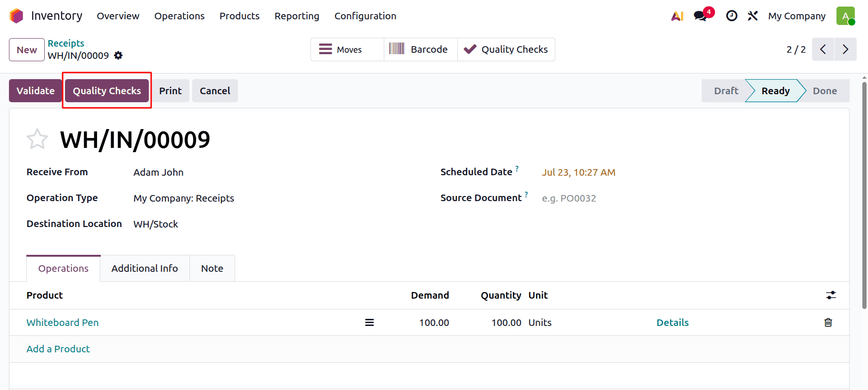868x390 pixels.
Task: Click the Demand value 100.00
Action: (434, 323)
